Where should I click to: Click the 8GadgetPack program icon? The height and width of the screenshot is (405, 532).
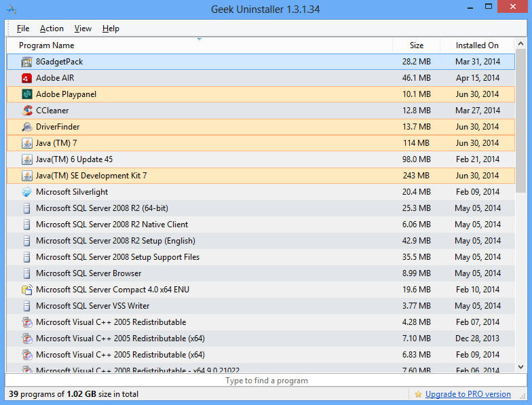coord(27,62)
